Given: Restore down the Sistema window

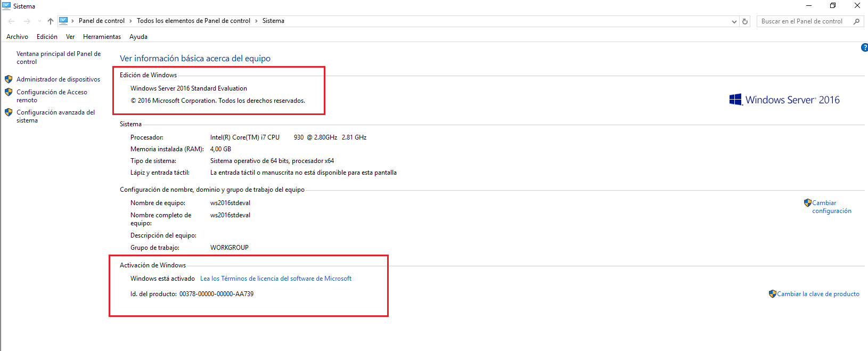Looking at the screenshot, I should pos(833,6).
